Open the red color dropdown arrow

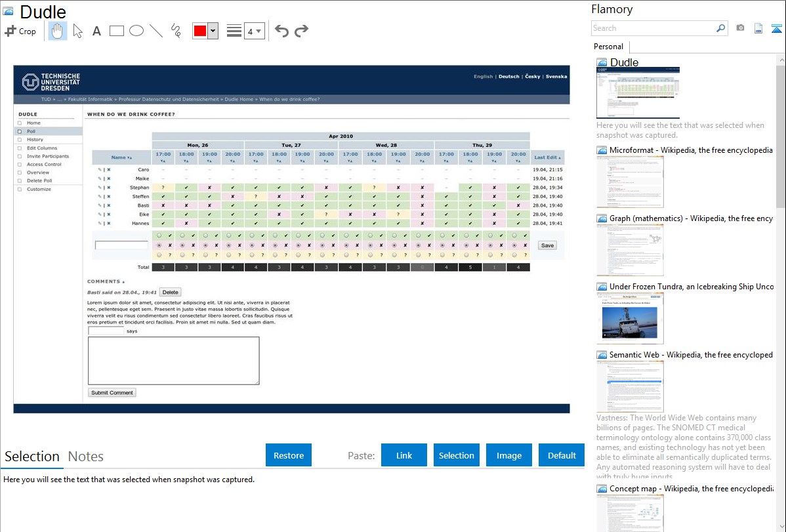click(213, 31)
